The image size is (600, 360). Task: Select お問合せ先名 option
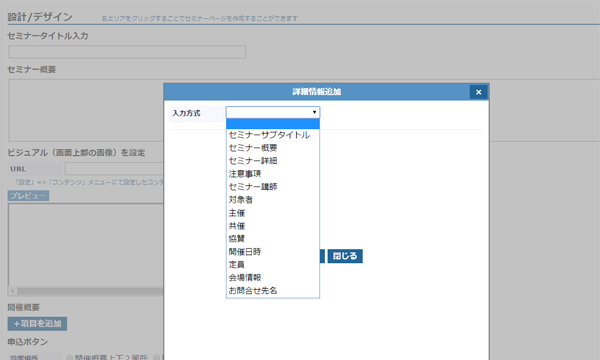click(273, 291)
